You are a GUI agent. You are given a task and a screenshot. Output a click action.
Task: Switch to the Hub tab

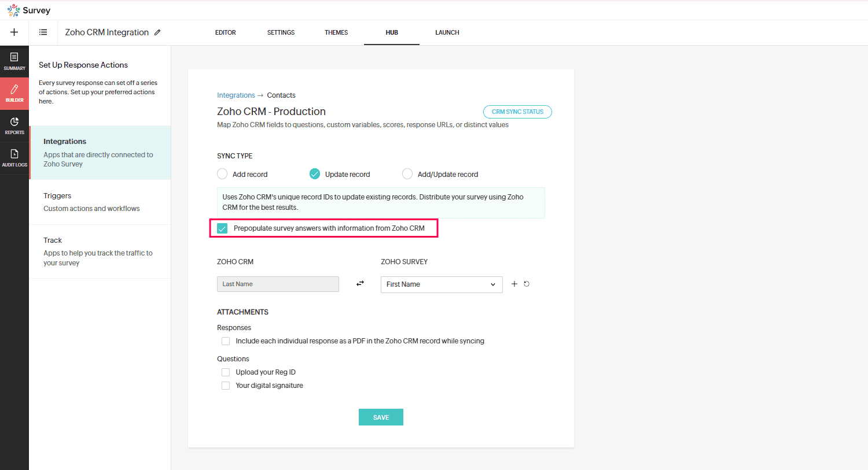[392, 32]
